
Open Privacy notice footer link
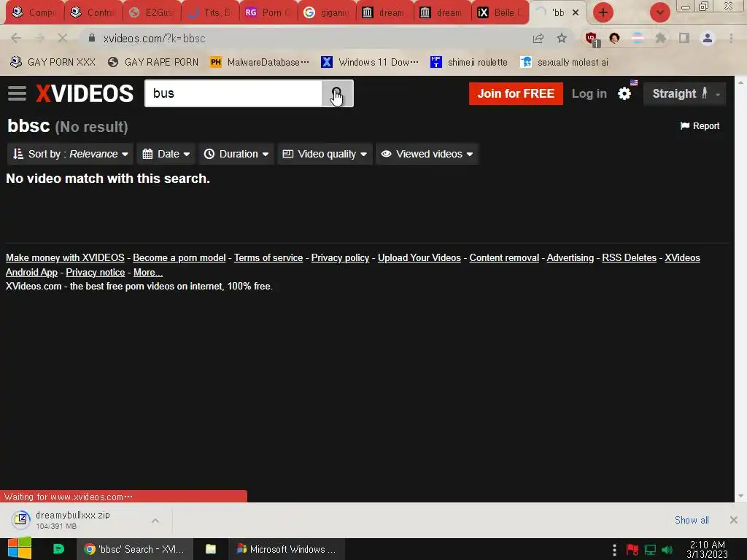96,273
